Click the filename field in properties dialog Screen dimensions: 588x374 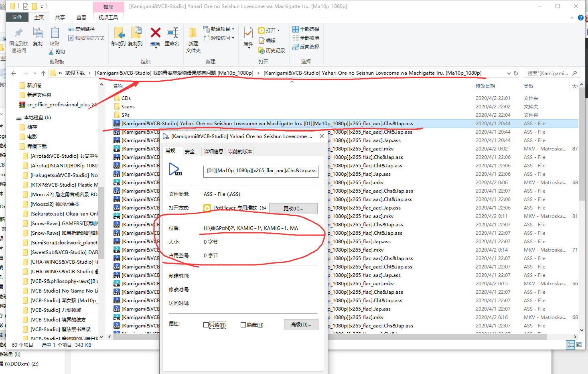pyautogui.click(x=261, y=171)
